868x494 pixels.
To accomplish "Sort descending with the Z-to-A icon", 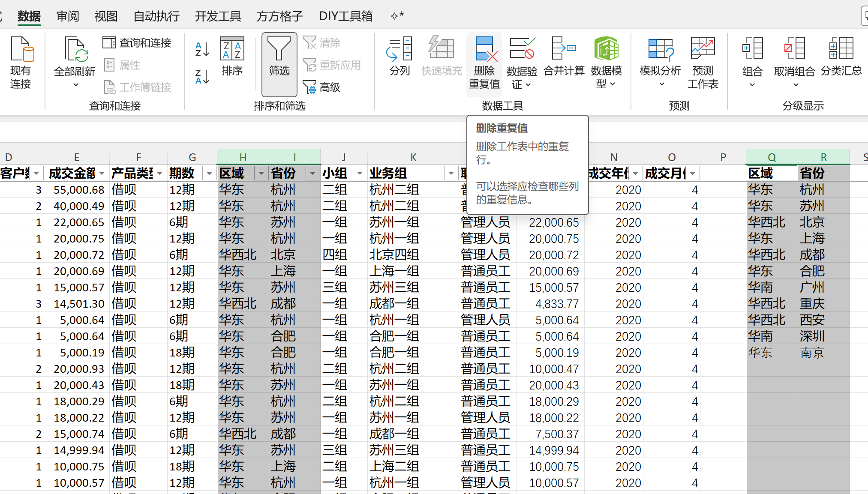I will (202, 77).
